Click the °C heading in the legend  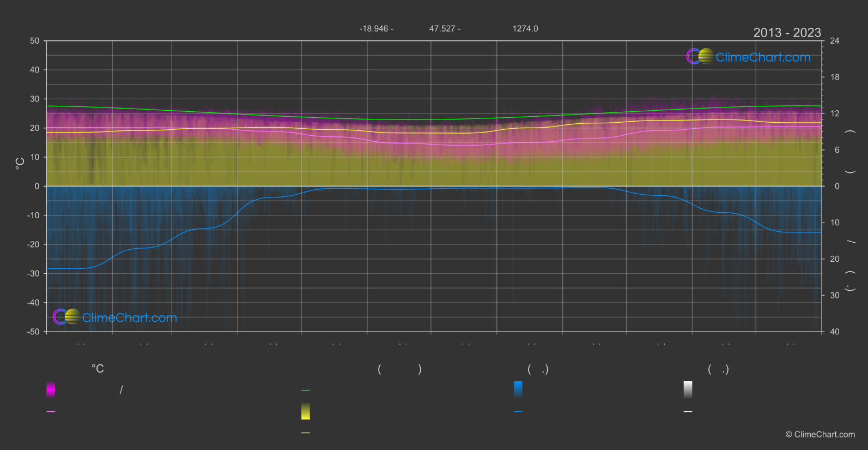(98, 369)
